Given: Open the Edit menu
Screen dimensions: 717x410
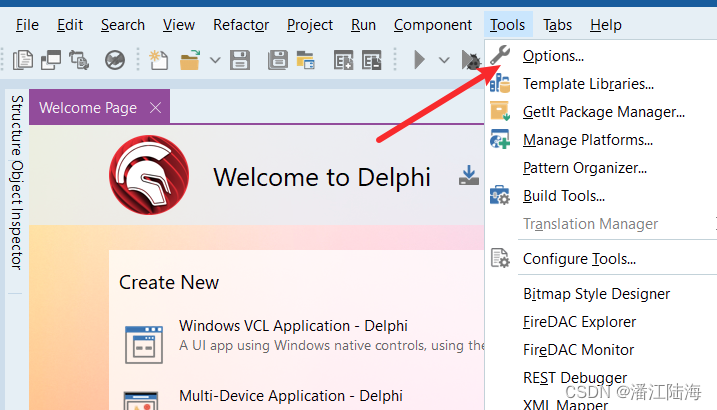Looking at the screenshot, I should [70, 25].
